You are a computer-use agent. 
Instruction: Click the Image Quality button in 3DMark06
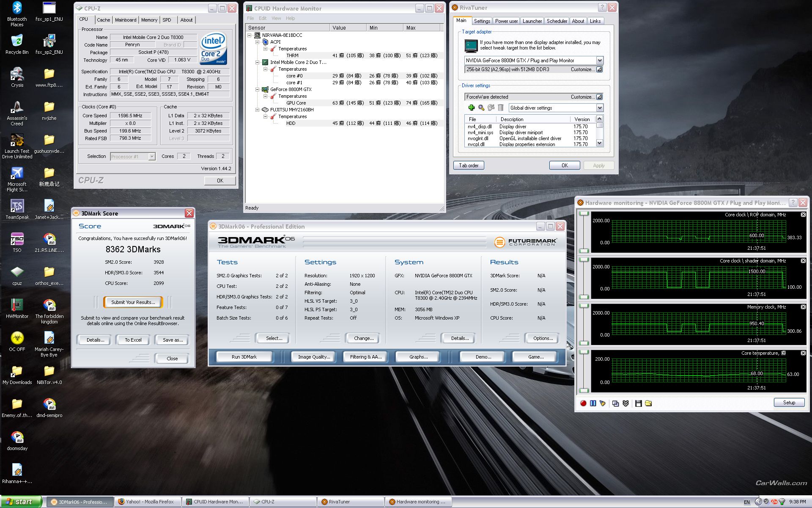[314, 357]
